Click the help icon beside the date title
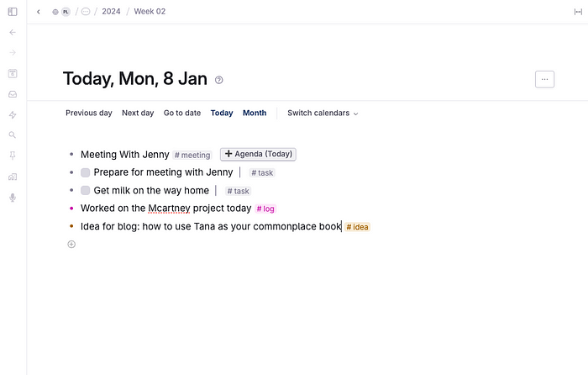The width and height of the screenshot is (588, 375). pyautogui.click(x=219, y=80)
